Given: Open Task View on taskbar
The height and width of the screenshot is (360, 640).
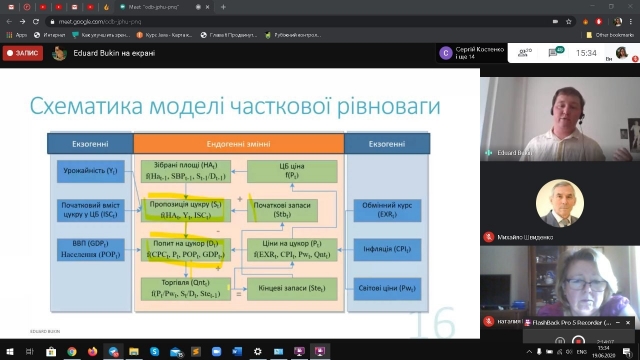Looking at the screenshot, I should coord(29,351).
